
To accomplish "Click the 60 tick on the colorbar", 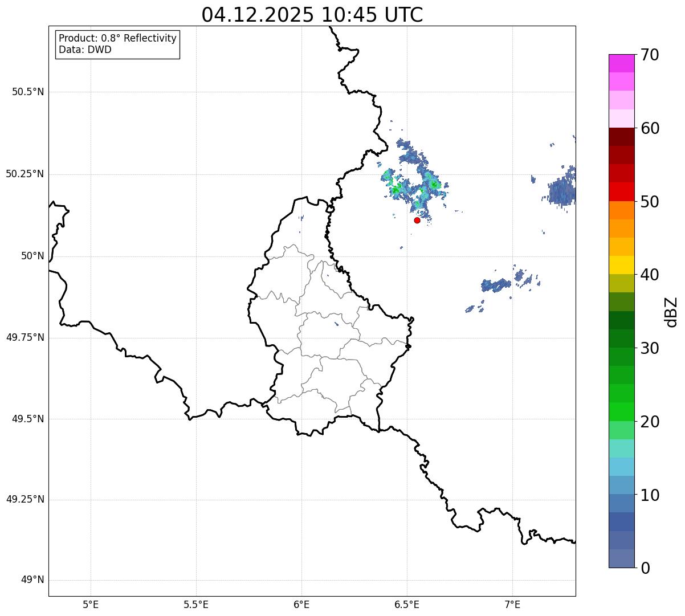I will tap(650, 128).
